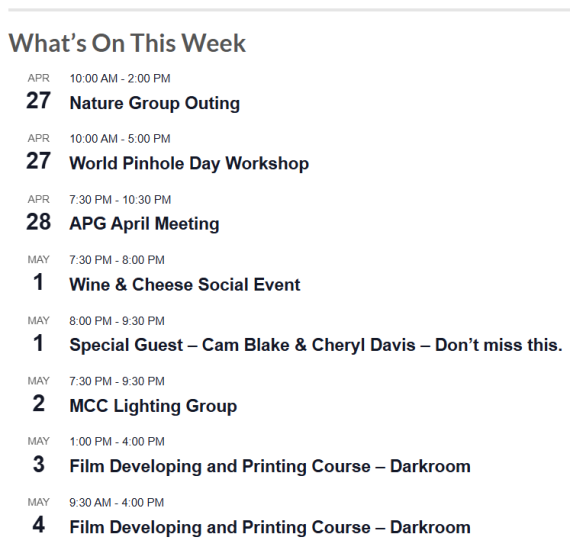Click the 7:30 PM - 8:00 PM time
The height and width of the screenshot is (550, 570).
point(117,260)
